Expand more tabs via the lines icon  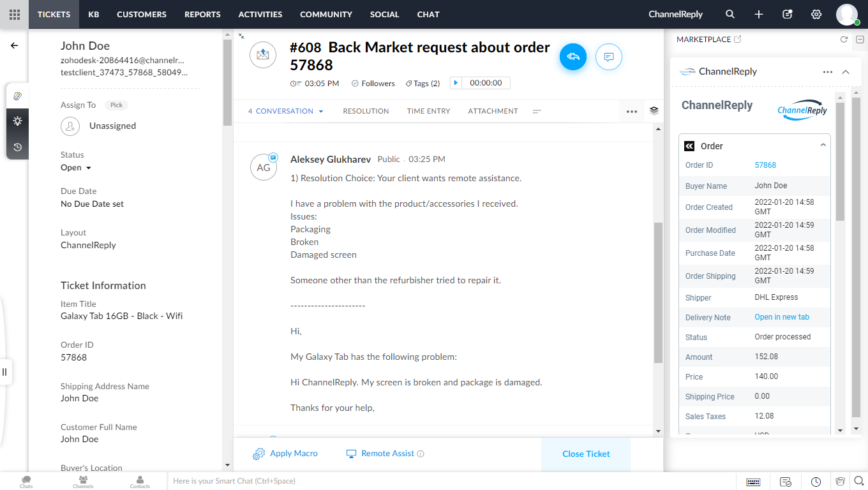[x=537, y=112]
